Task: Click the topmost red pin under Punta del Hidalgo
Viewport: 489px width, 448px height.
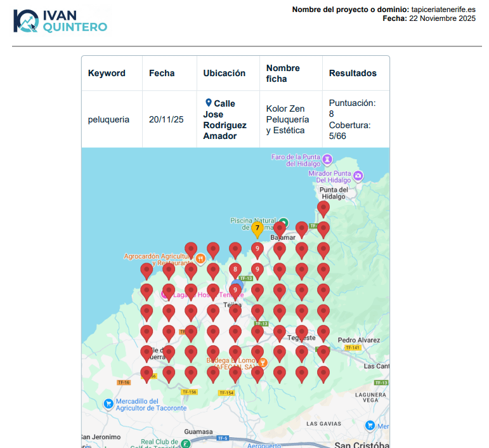Action: (x=323, y=209)
